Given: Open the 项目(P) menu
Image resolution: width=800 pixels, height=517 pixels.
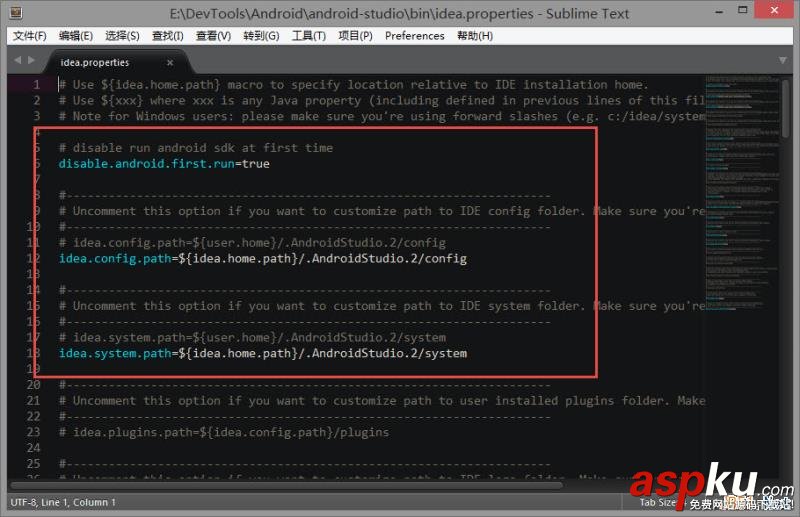Looking at the screenshot, I should [356, 36].
